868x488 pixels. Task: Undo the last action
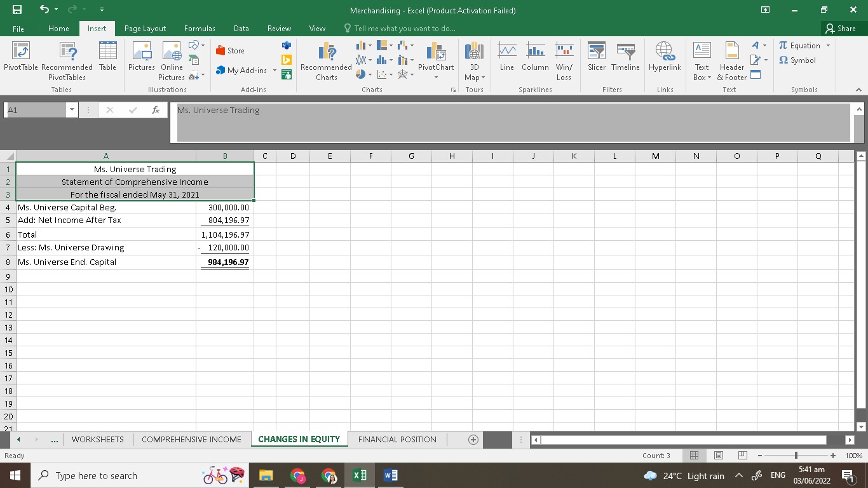point(44,10)
